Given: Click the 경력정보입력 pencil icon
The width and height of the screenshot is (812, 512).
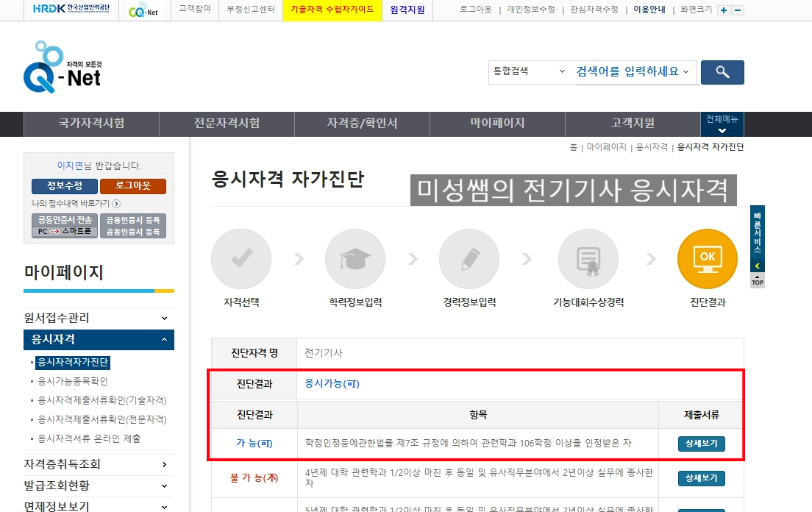Looking at the screenshot, I should 469,259.
